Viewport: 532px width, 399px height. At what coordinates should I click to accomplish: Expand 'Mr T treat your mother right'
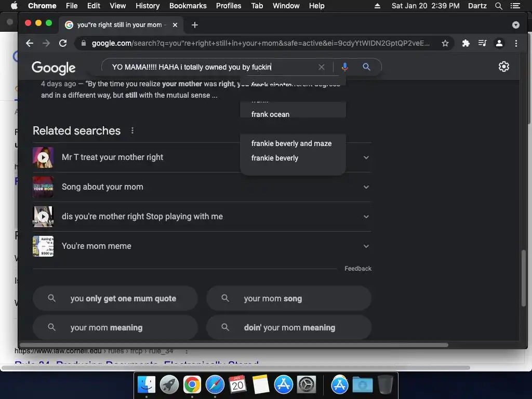click(x=366, y=157)
